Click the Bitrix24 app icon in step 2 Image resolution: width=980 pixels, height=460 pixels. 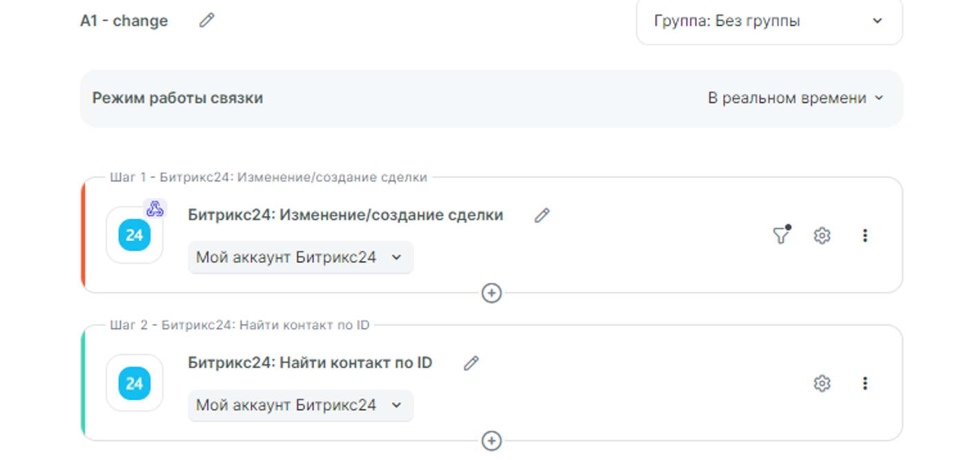tap(134, 383)
